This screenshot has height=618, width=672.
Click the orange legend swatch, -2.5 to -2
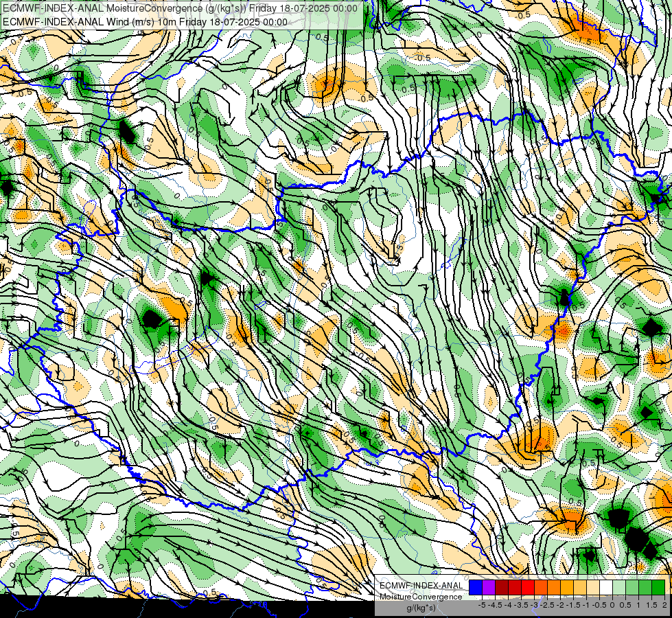click(x=554, y=587)
